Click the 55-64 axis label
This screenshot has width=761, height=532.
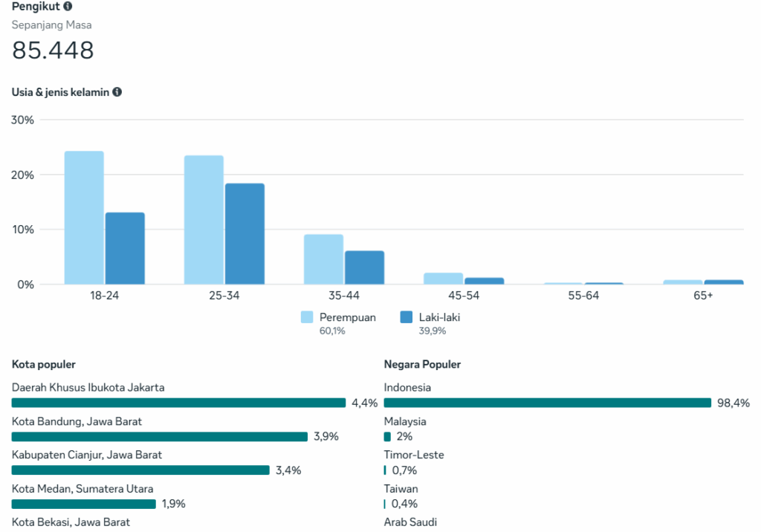(584, 295)
